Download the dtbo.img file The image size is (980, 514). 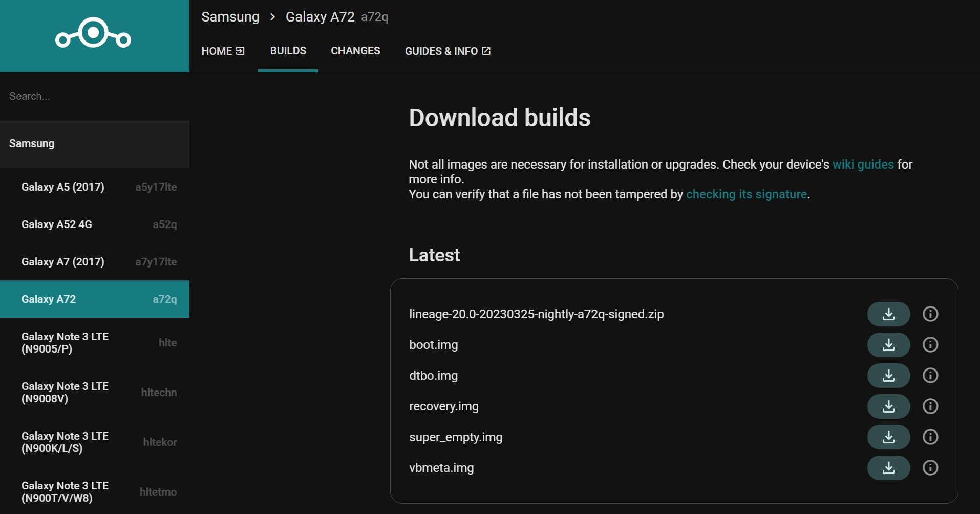point(888,375)
